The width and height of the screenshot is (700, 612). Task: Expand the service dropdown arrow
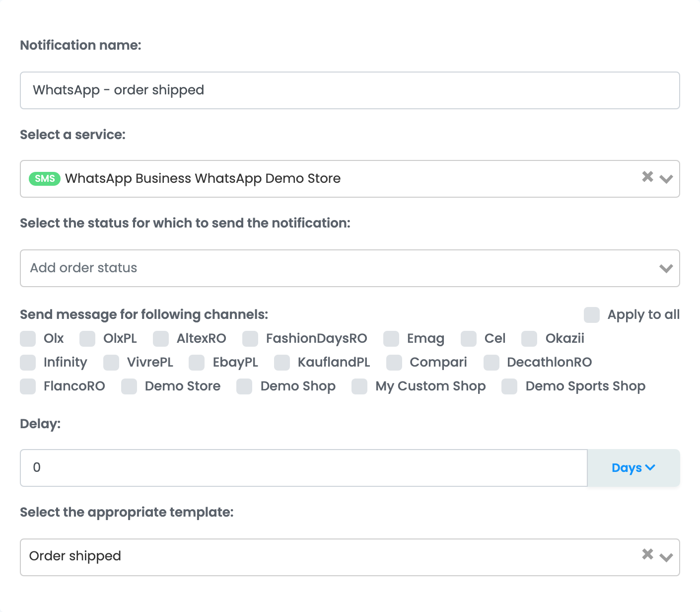[666, 179]
